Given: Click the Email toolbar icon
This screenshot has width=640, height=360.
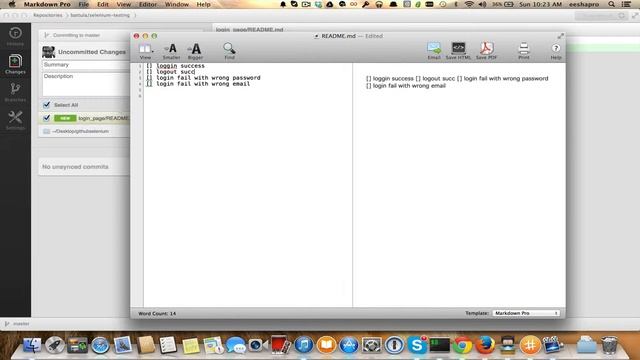Looking at the screenshot, I should [x=434, y=51].
